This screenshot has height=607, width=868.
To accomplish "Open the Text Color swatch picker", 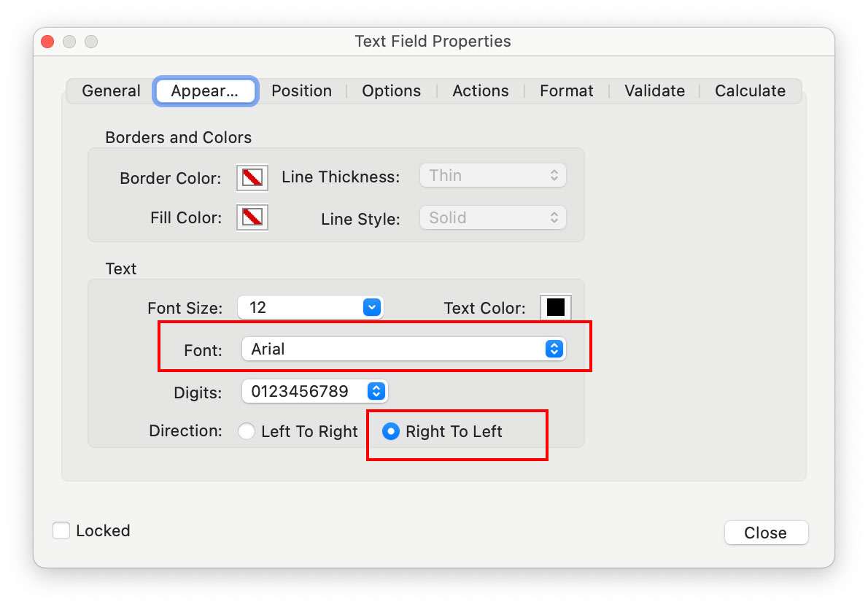I will pyautogui.click(x=555, y=307).
